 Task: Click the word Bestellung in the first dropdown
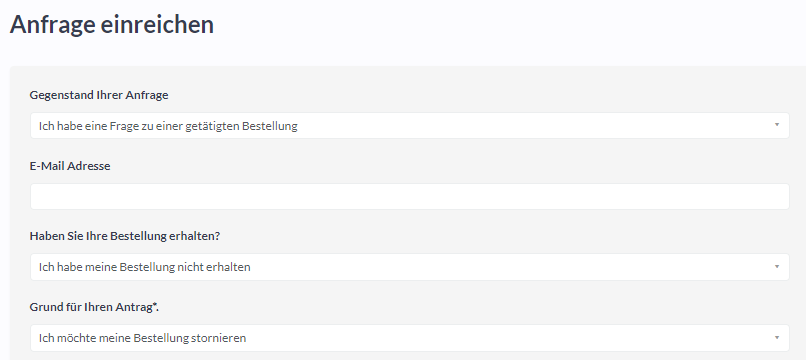pos(270,126)
